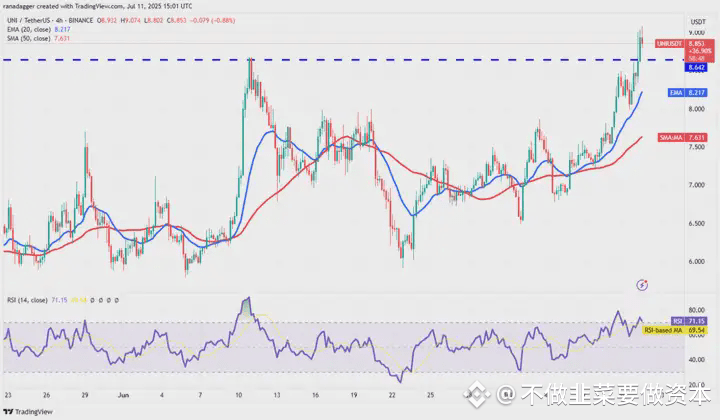Click the high value H9.074 in legend

(130, 21)
